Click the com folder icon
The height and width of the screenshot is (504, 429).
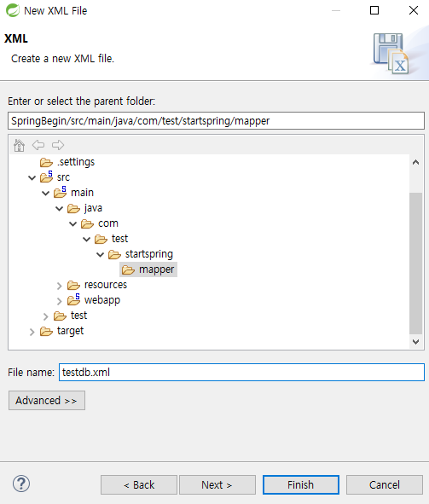tap(87, 223)
